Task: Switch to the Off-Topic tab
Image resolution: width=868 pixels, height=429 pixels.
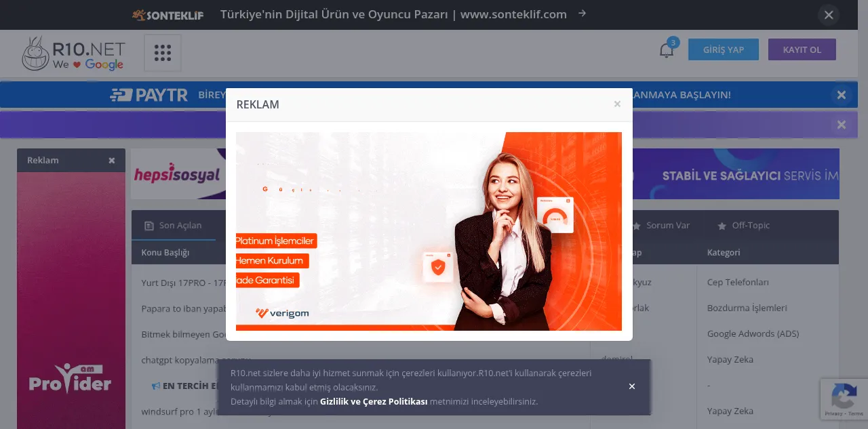Action: (743, 226)
